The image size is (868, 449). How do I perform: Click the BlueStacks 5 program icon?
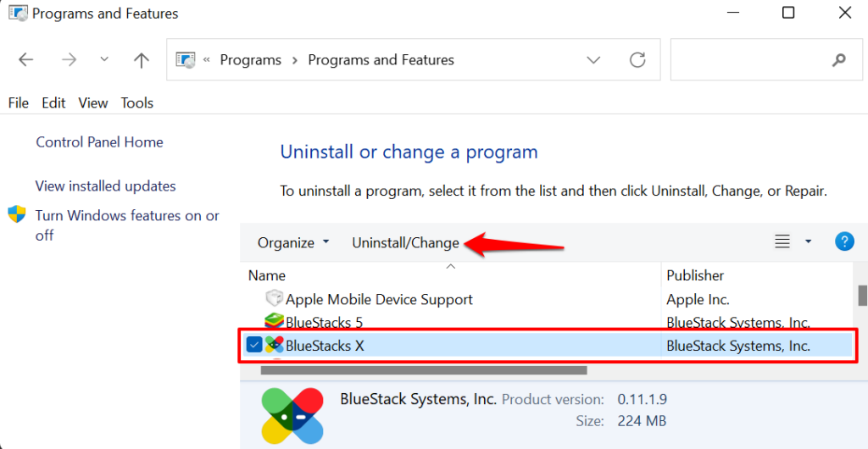[x=274, y=323]
